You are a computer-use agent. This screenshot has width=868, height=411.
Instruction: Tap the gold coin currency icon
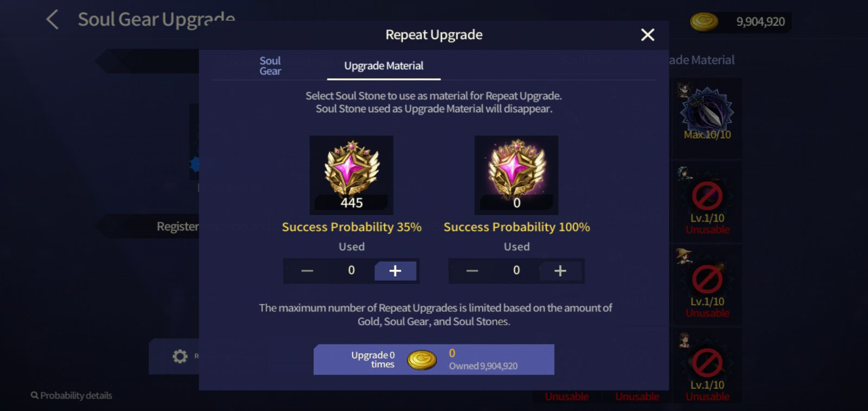[704, 22]
